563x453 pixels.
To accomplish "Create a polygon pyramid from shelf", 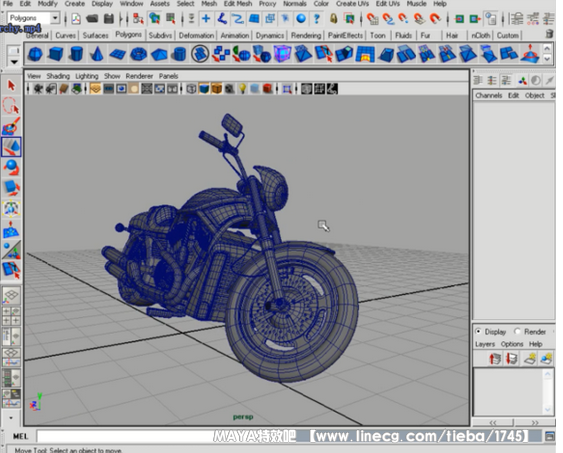I will click(159, 54).
